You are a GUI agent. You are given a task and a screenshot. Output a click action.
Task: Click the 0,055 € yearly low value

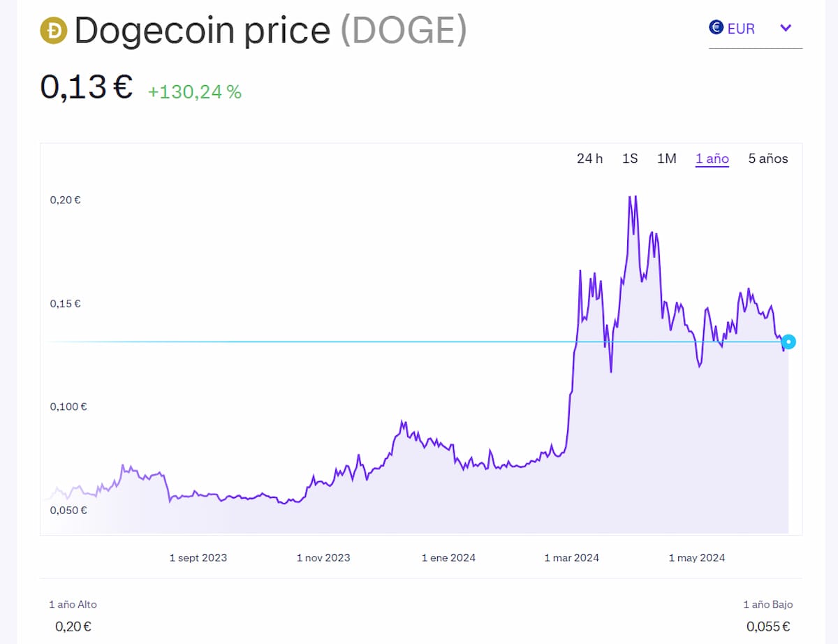tap(769, 627)
